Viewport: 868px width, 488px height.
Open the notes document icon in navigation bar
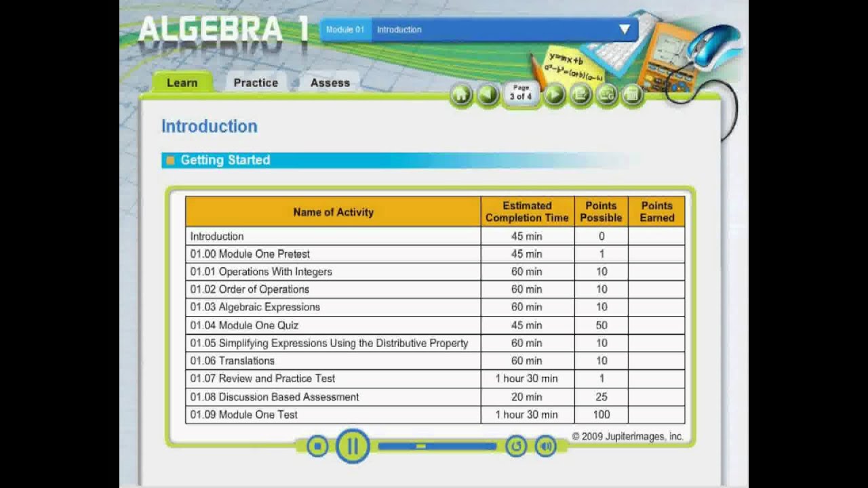pos(580,96)
